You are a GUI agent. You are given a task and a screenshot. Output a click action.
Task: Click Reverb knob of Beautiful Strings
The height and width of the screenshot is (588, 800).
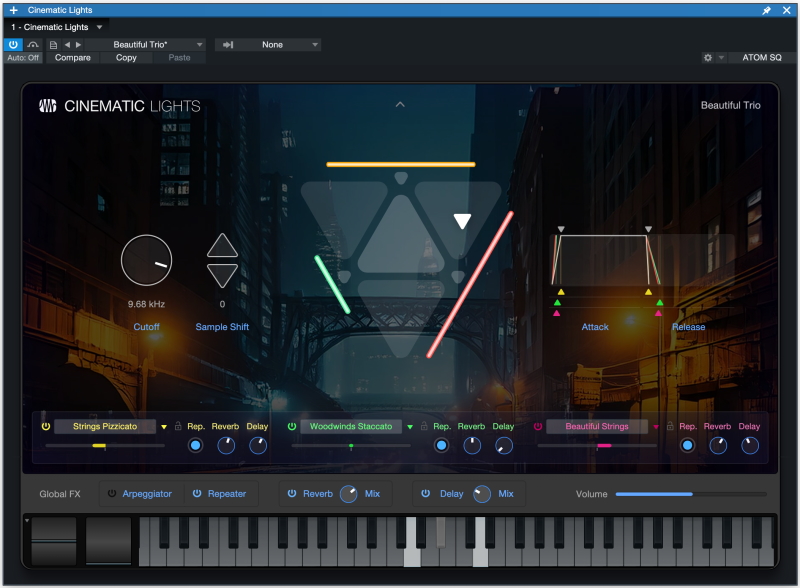[x=718, y=446]
